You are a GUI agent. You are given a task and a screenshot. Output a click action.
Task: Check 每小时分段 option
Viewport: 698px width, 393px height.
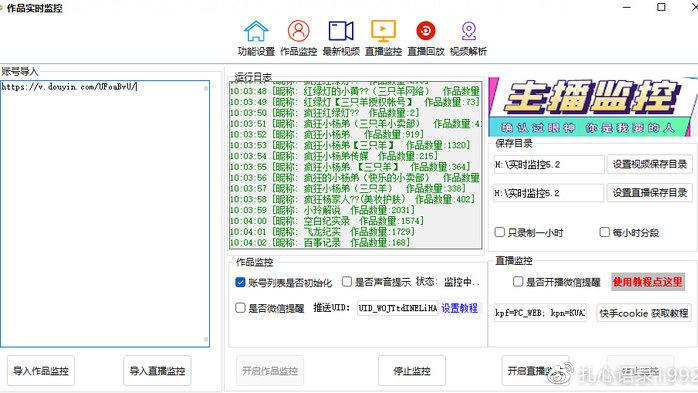point(605,232)
